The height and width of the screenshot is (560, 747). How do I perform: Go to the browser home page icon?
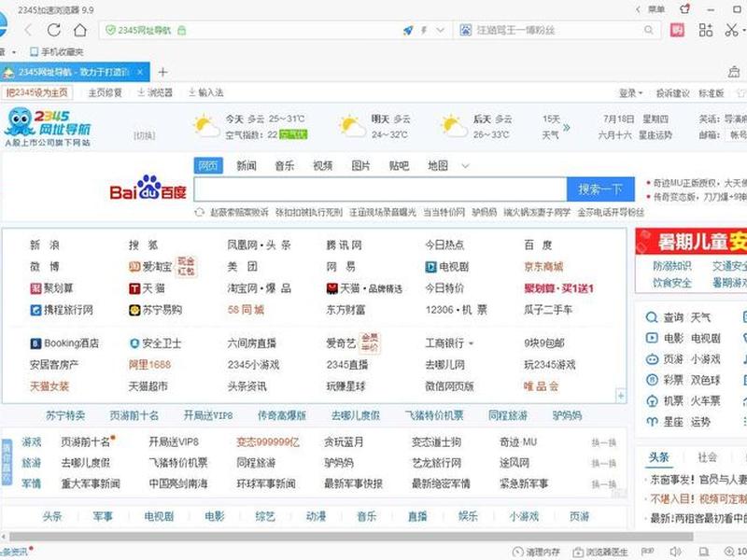80,30
